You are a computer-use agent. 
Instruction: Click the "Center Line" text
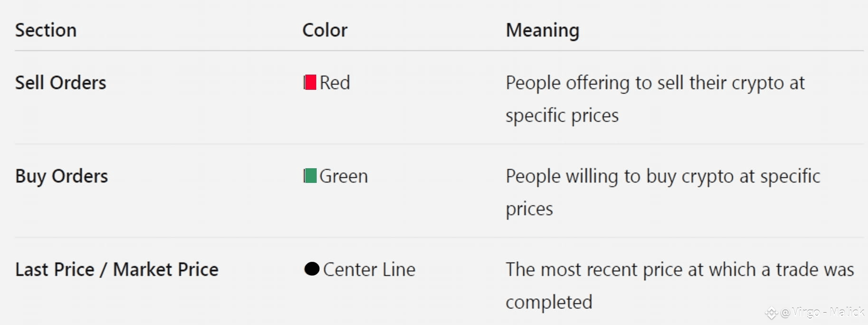point(369,269)
